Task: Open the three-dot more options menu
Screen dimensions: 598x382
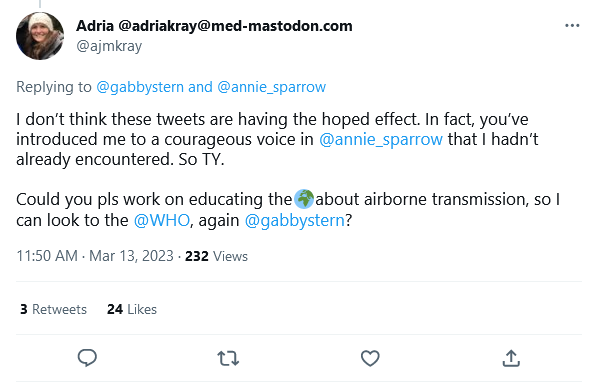Action: click(572, 26)
